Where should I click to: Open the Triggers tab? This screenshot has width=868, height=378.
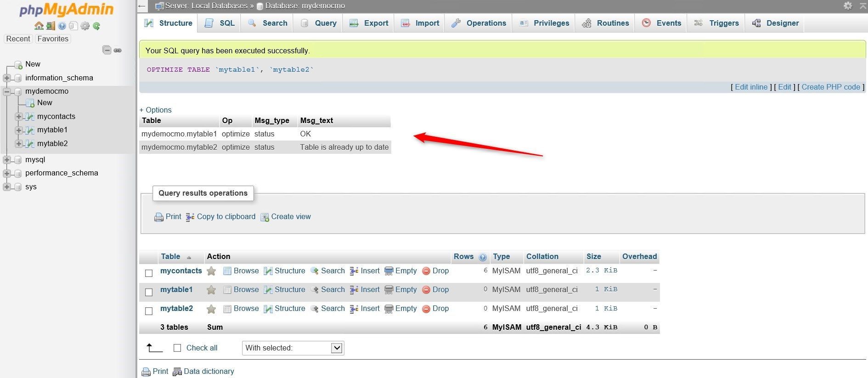click(716, 23)
